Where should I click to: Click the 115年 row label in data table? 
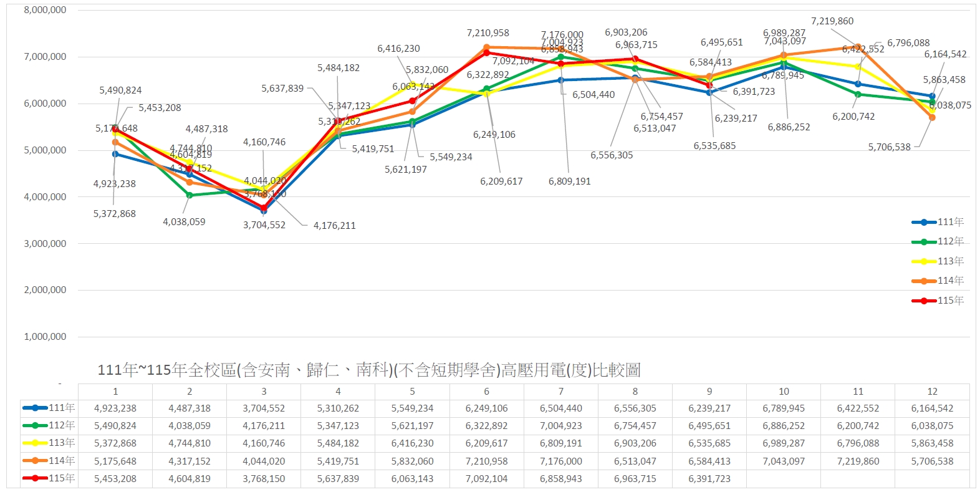click(49, 478)
